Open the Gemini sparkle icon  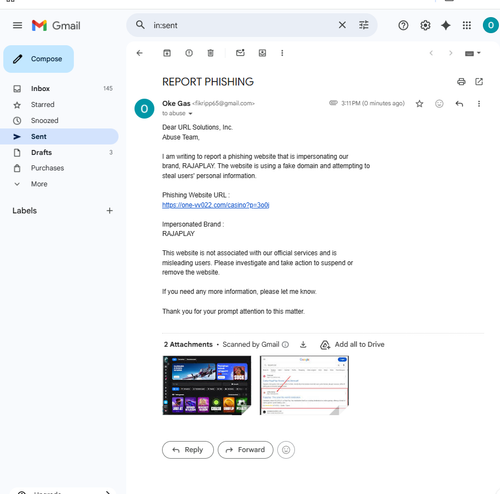(446, 25)
